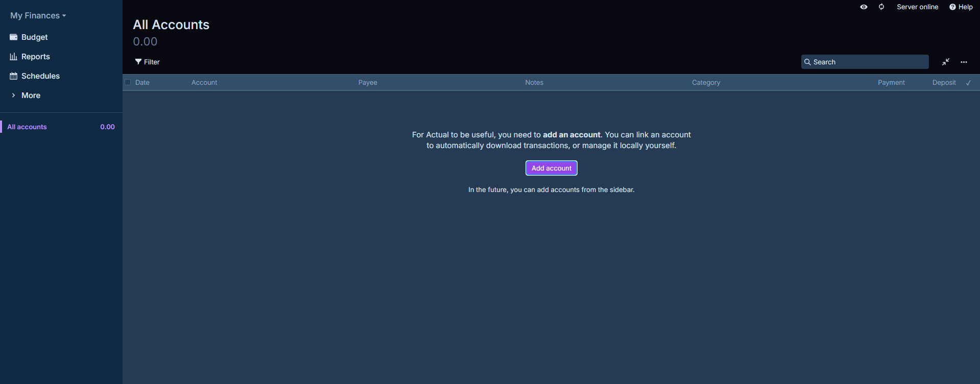Open the Help menu

point(961,7)
